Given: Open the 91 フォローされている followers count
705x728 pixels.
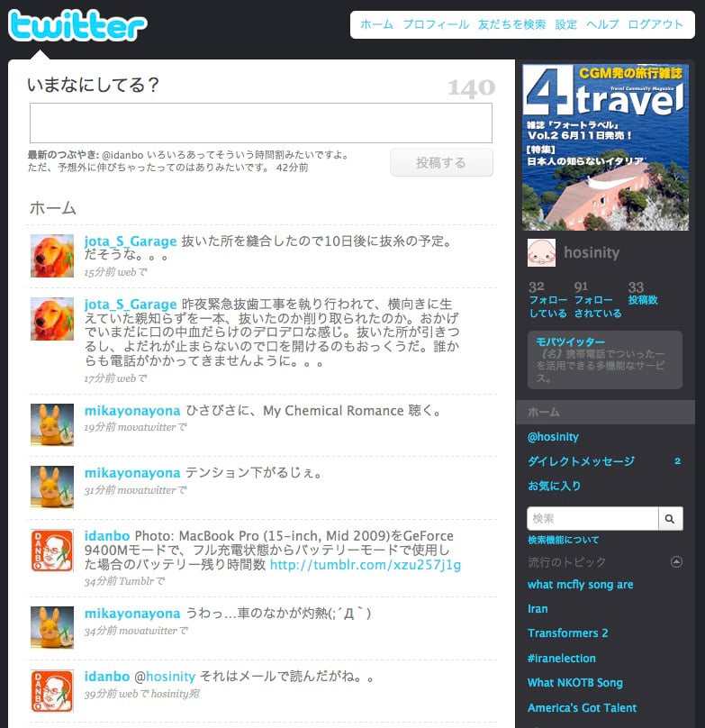Looking at the screenshot, I should (x=598, y=299).
